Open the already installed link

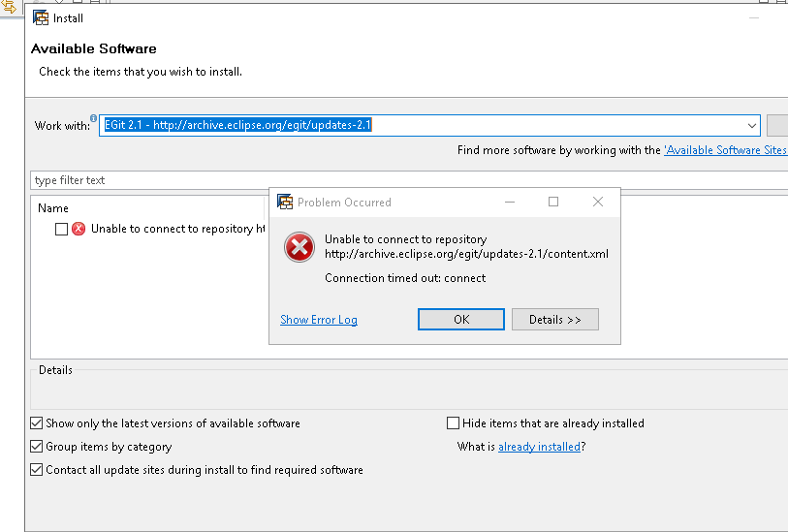coord(539,446)
